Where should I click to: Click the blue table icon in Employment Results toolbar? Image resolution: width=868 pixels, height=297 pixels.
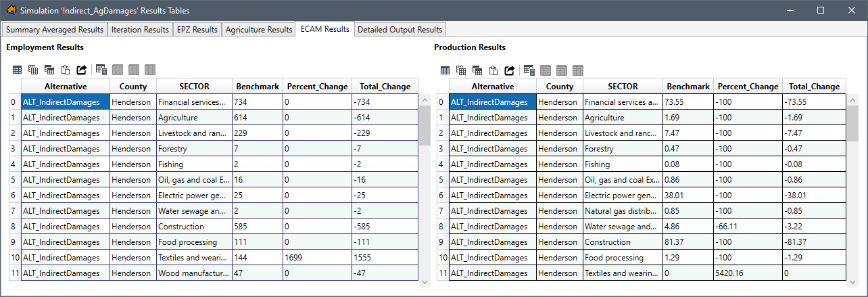[x=17, y=70]
